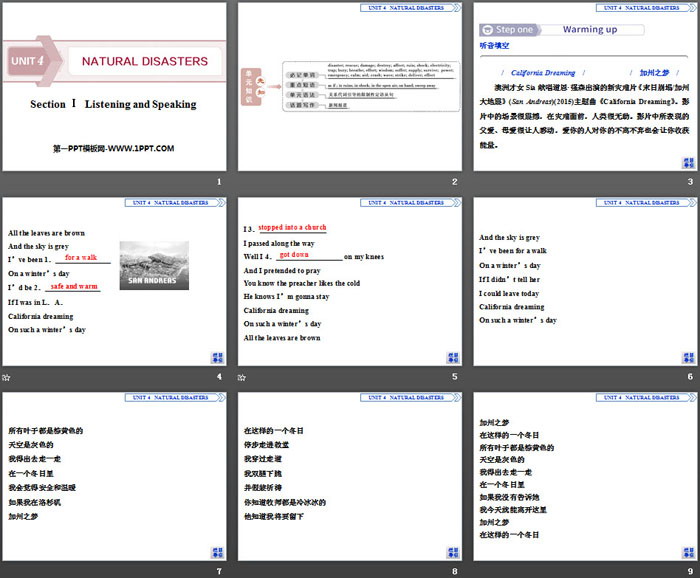Click UNIT 4 header banner on slide 3
Screen dimensions: 700x578
(646, 8)
